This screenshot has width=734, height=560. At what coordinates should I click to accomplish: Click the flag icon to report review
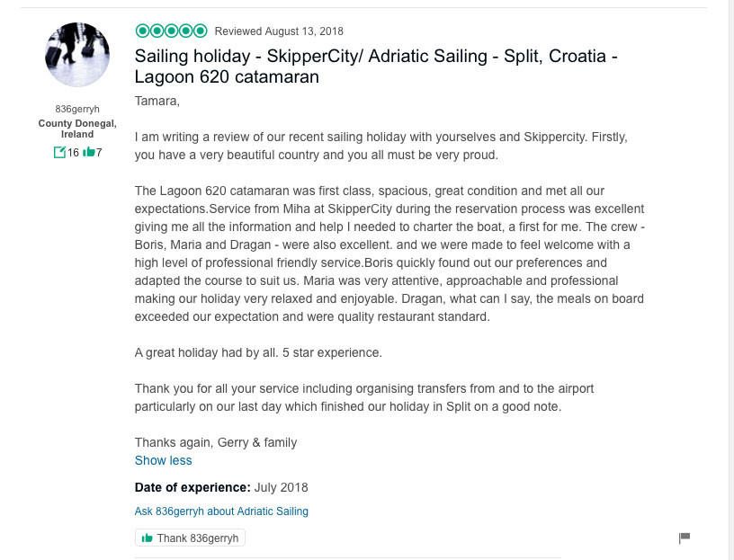coord(685,538)
